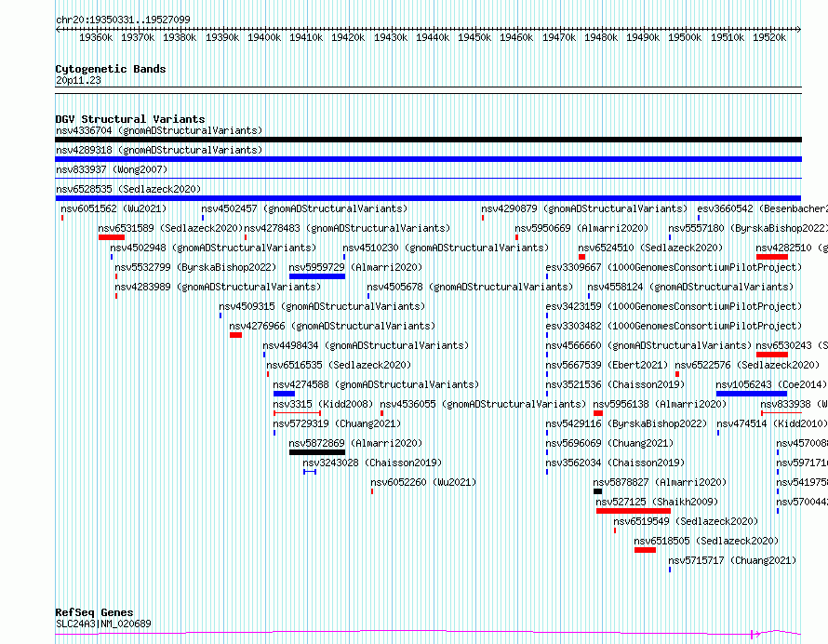The image size is (828, 644).
Task: Click the DGV Structural Variants track title
Action: pyautogui.click(x=130, y=119)
